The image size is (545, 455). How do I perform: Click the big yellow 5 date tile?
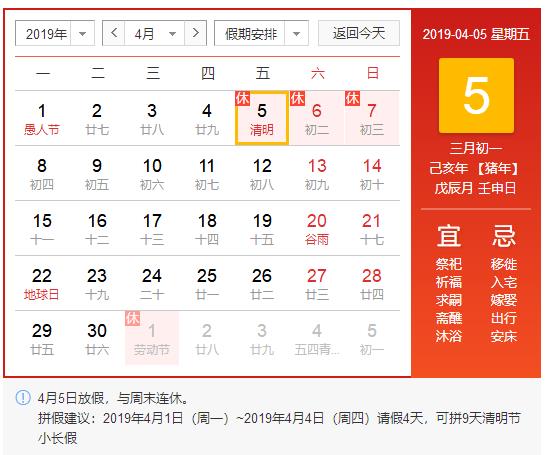(476, 96)
